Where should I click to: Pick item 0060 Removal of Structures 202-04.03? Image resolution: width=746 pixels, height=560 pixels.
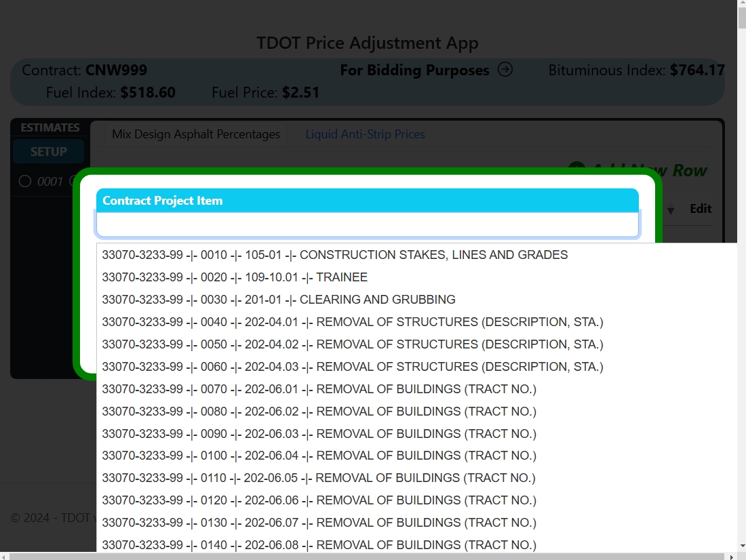[417, 367]
